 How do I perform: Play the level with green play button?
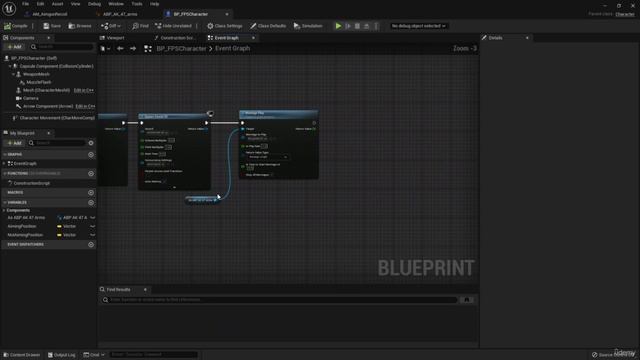tap(338, 26)
